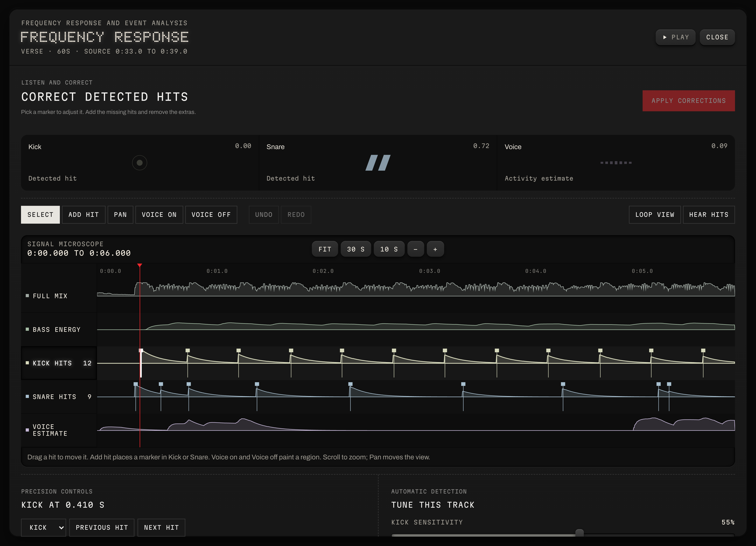Zoom in with the plus button
This screenshot has width=756, height=546.
click(x=435, y=249)
